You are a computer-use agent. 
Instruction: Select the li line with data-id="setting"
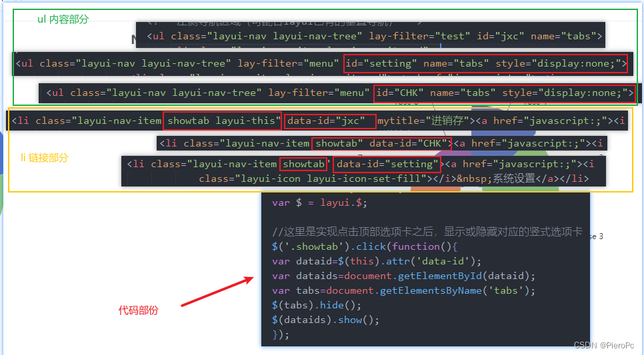pos(360,164)
